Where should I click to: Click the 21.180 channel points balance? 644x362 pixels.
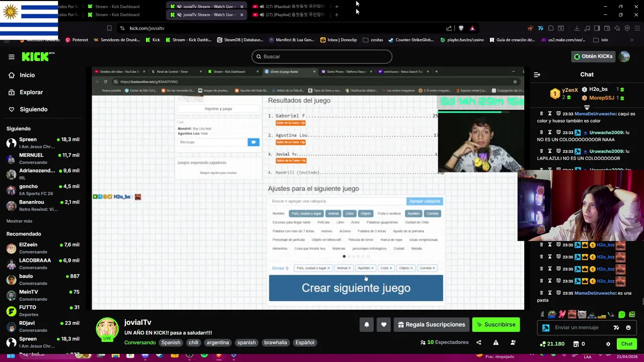551,344
